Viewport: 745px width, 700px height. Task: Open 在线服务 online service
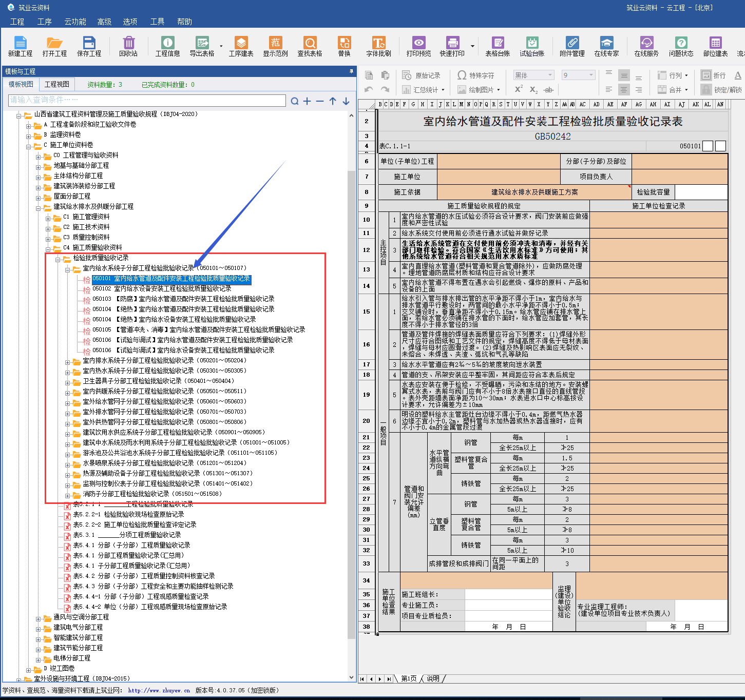click(646, 46)
